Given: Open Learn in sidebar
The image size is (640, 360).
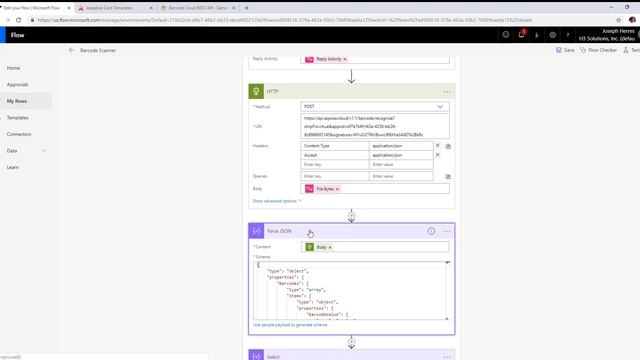Looking at the screenshot, I should (13, 167).
